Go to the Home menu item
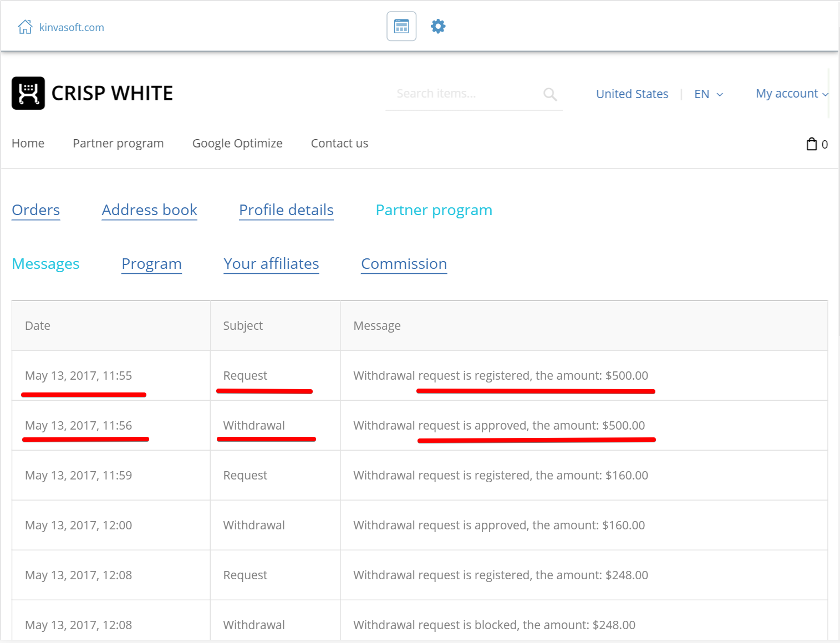The width and height of the screenshot is (840, 643). [28, 144]
